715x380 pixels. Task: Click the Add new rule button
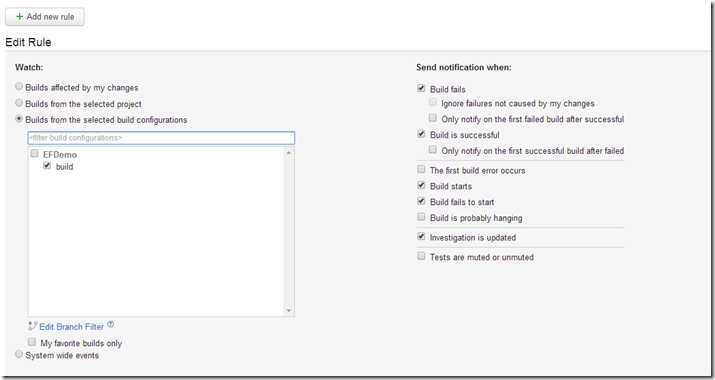coord(45,16)
